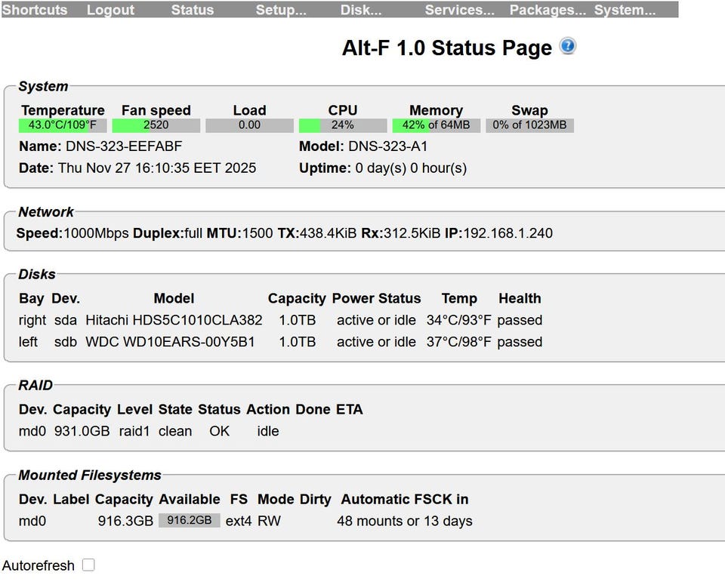Click the health status passed for sda

coord(520,320)
